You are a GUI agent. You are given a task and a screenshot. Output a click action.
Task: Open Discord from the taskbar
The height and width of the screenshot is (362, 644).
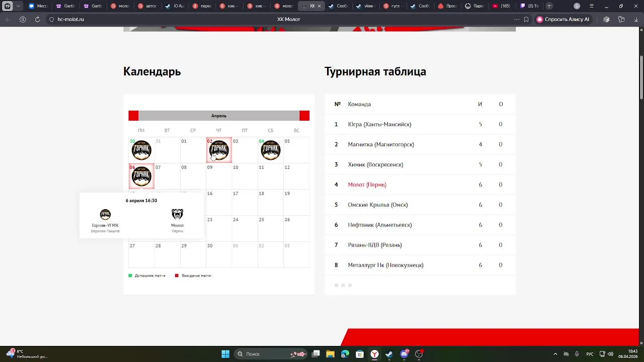click(404, 354)
